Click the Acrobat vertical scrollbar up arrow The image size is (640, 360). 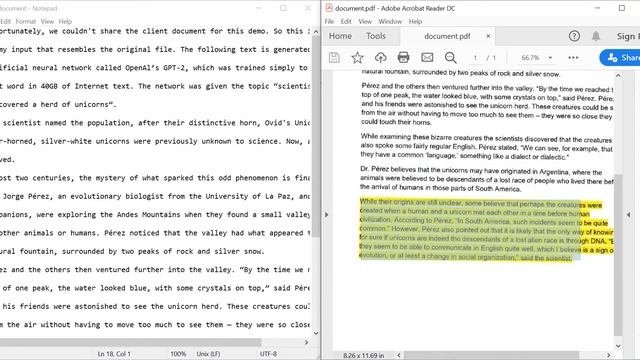[618, 76]
